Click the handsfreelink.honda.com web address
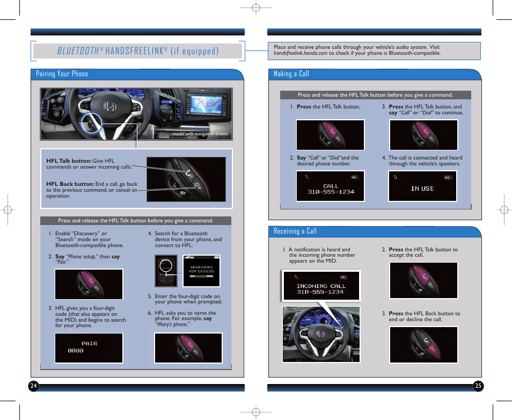This screenshot has height=420, width=512. (x=301, y=53)
